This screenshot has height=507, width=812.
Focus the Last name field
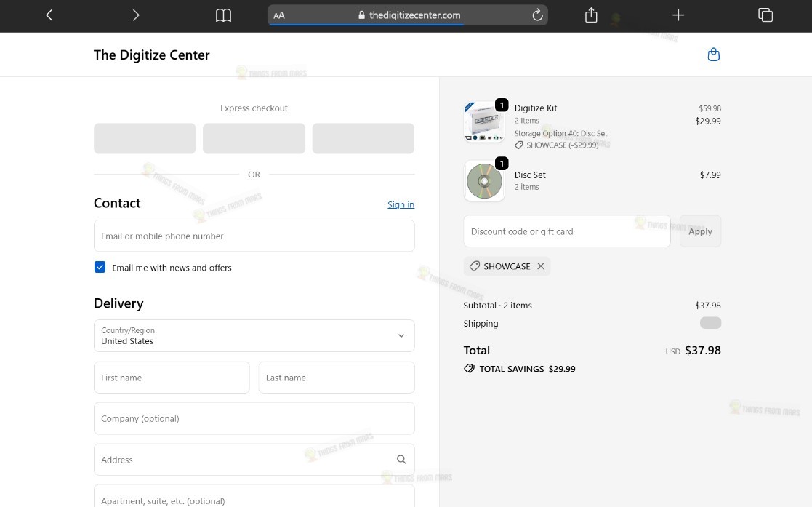click(x=336, y=378)
